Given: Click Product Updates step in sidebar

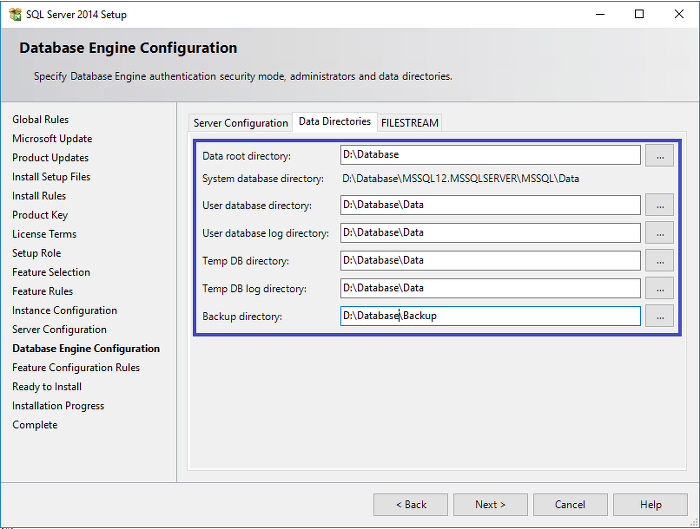Looking at the screenshot, I should [x=50, y=158].
